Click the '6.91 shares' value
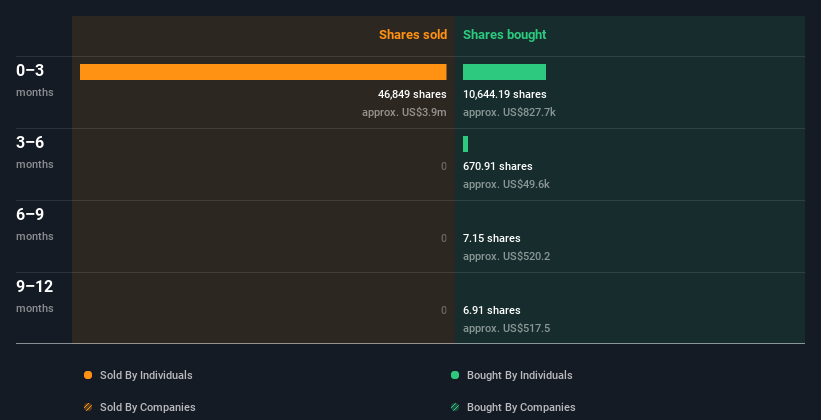821x420 pixels. (x=492, y=311)
